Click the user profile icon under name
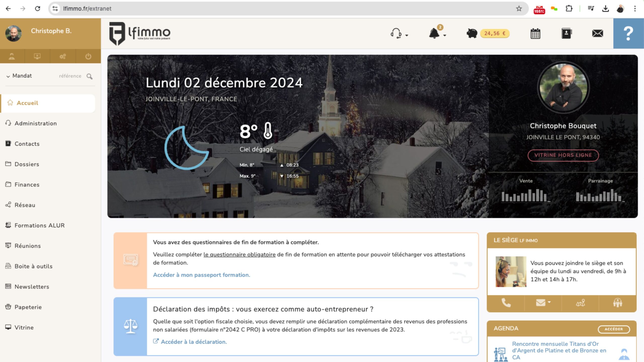Image resolution: width=644 pixels, height=362 pixels. click(x=12, y=56)
